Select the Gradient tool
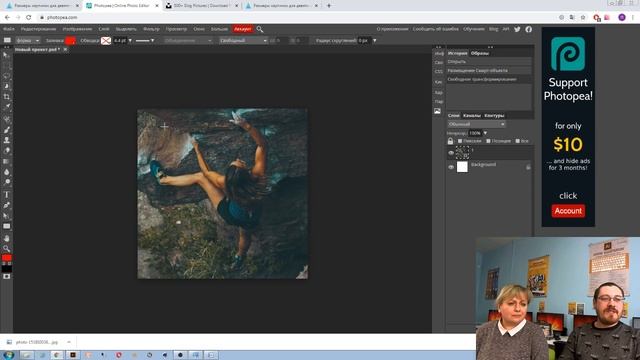The width and height of the screenshot is (640, 360). (7, 162)
